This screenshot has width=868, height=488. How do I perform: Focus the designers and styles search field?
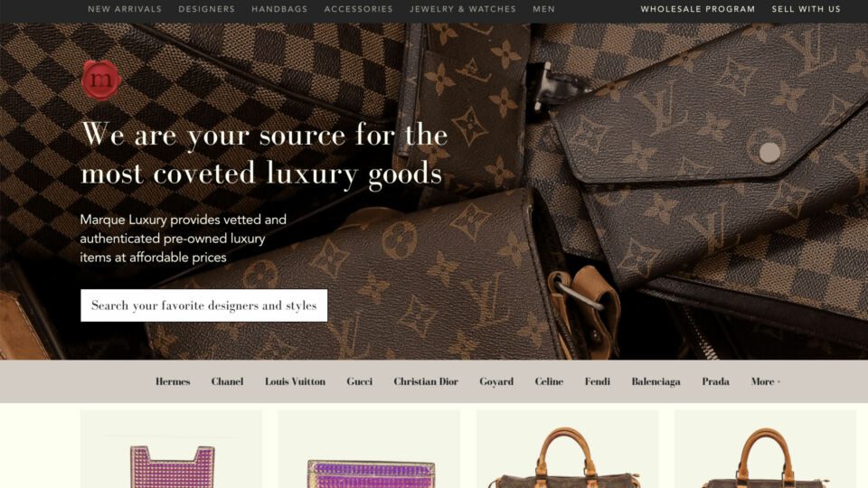(203, 305)
